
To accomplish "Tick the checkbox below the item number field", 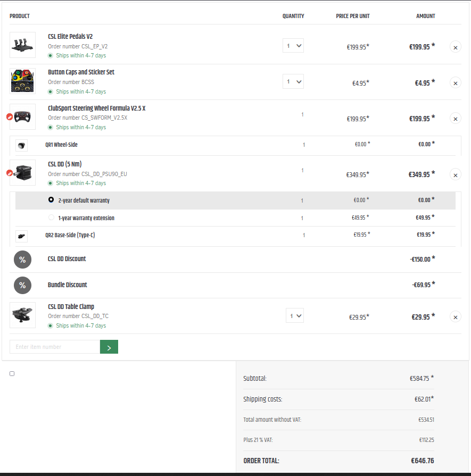I will pos(12,373).
